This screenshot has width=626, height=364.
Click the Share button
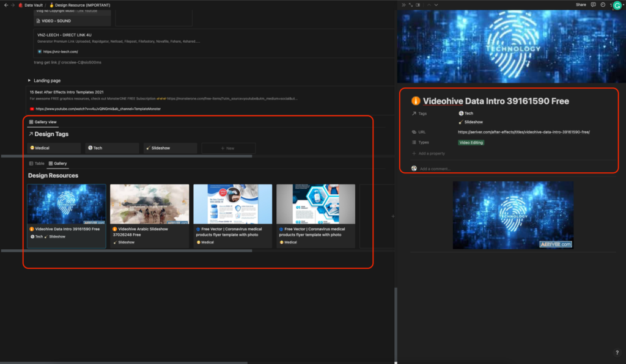(580, 5)
